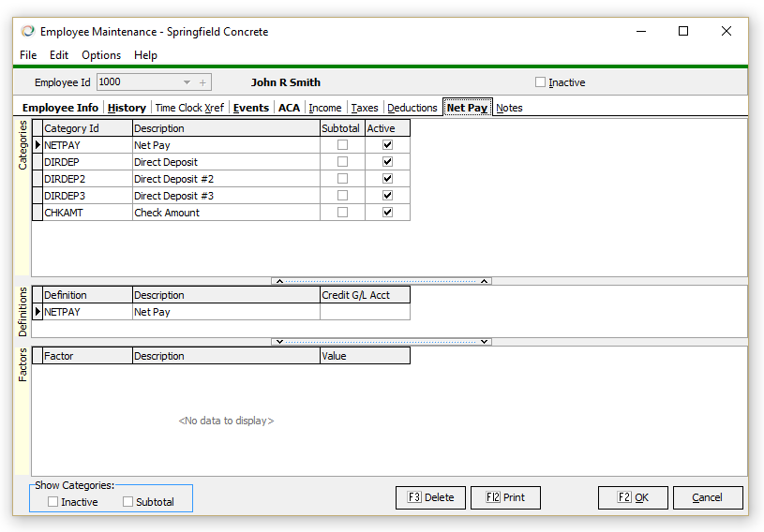Enable Show Categories Inactive checkbox
The height and width of the screenshot is (532, 764).
(x=53, y=502)
